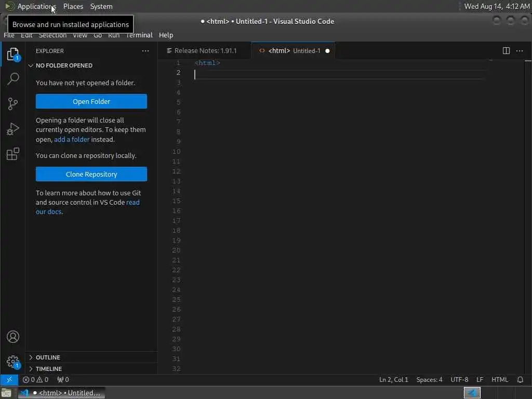
Task: Click the html tag on line 1
Action: coord(207,63)
